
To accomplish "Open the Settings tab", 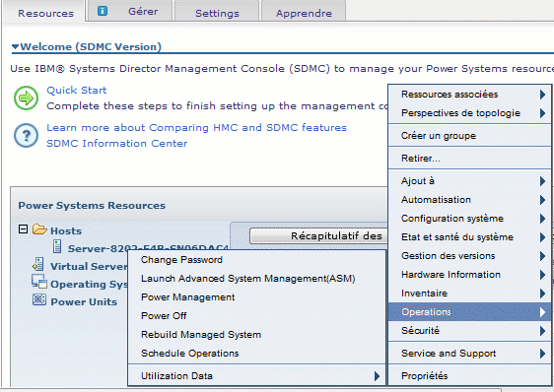I will [217, 13].
